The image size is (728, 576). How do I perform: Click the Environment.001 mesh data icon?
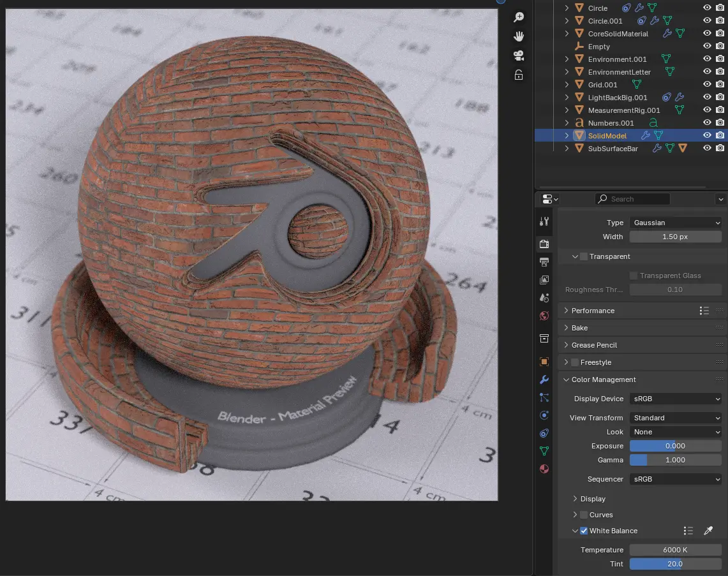coord(666,59)
